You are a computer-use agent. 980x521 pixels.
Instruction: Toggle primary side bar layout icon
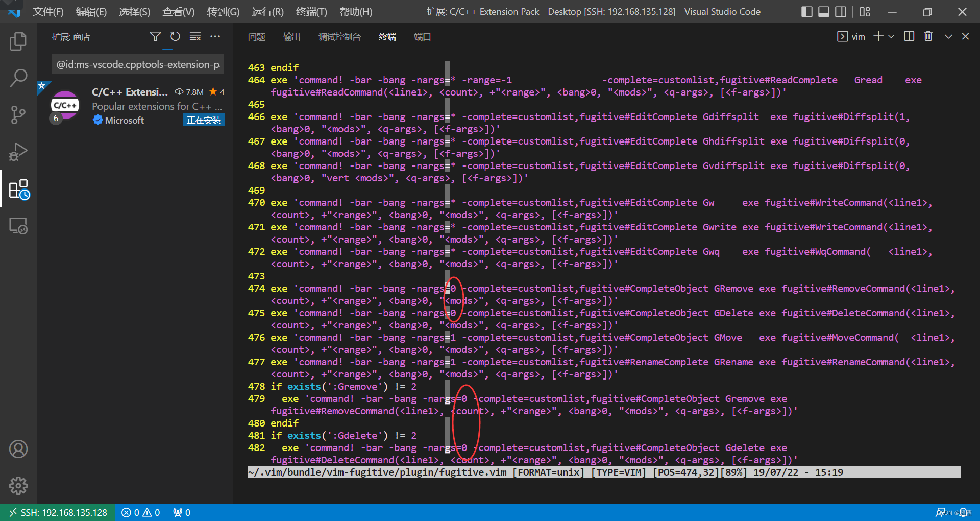click(x=806, y=12)
